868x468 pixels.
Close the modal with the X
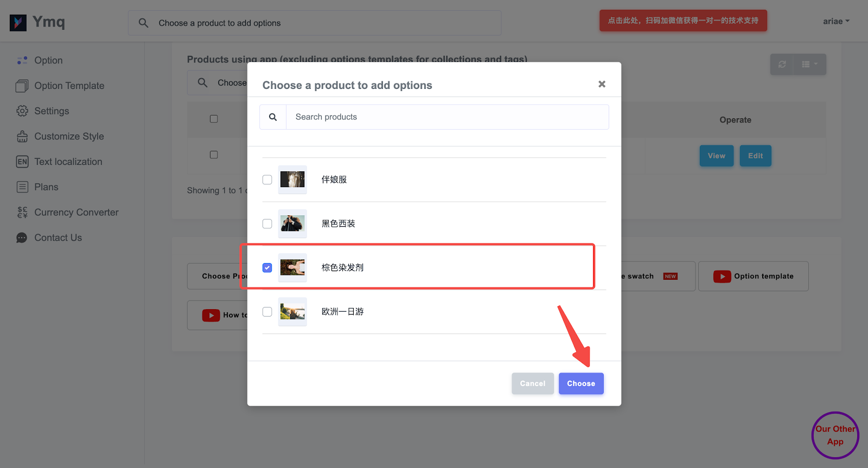click(x=602, y=84)
